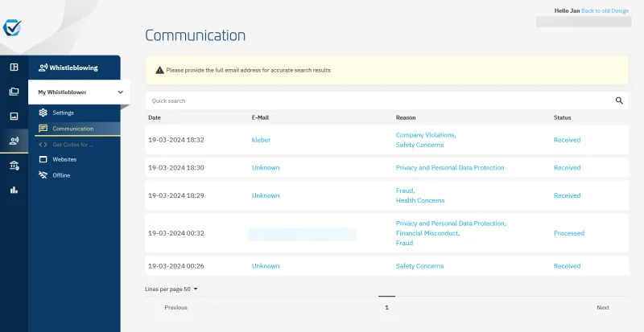Open the kleber email entry

click(261, 140)
